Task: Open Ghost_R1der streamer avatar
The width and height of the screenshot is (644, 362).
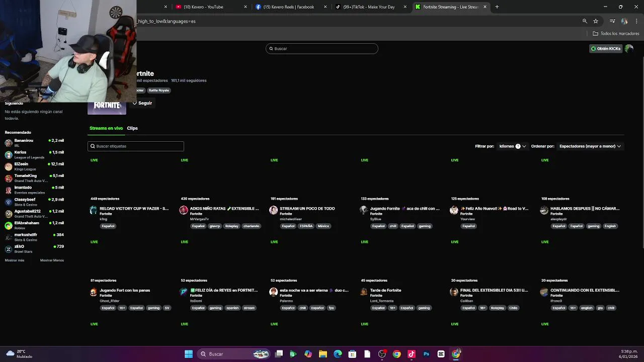Action: pyautogui.click(x=93, y=292)
